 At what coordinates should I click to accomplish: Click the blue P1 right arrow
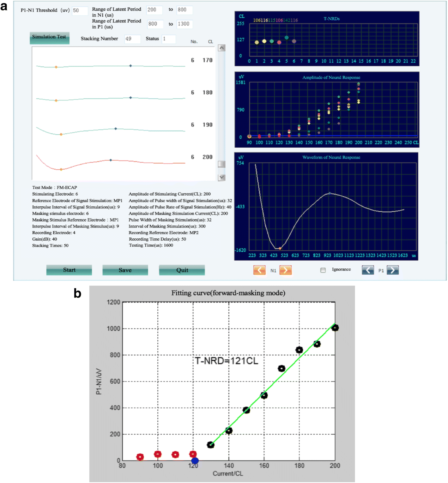coord(393,270)
